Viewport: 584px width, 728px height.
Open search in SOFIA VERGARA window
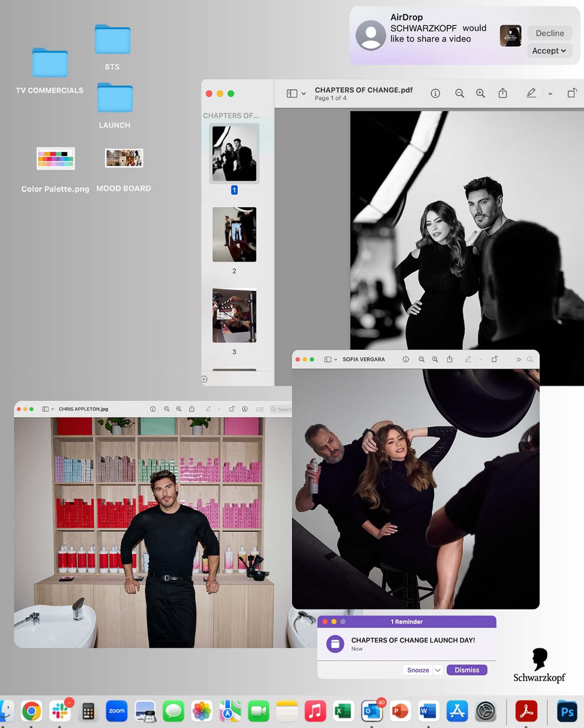coord(530,360)
